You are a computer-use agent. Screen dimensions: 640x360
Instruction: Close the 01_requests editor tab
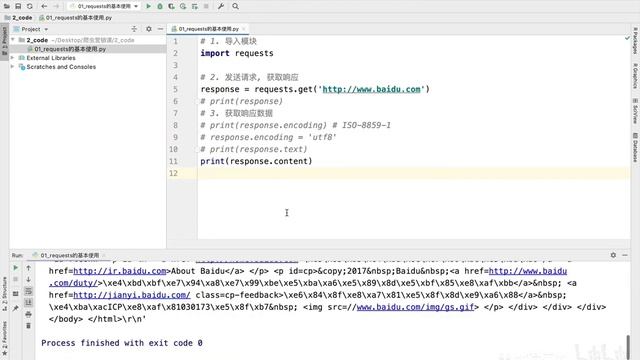244,29
